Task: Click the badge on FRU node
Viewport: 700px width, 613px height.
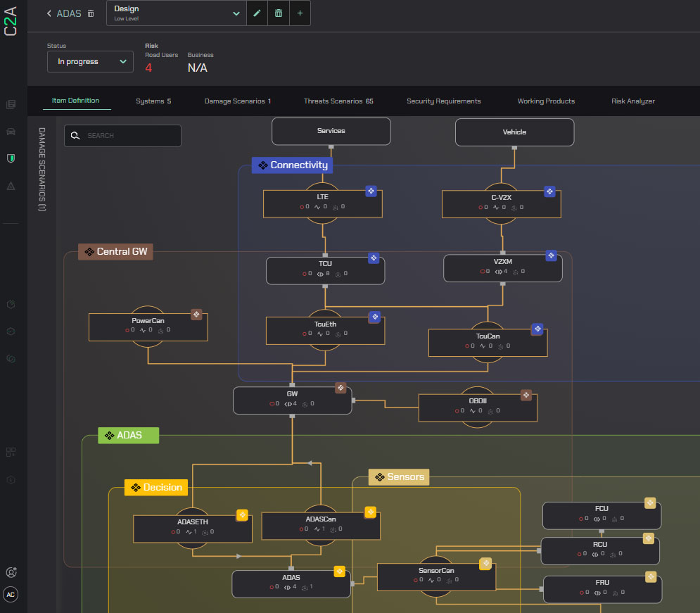Action: click(x=651, y=577)
